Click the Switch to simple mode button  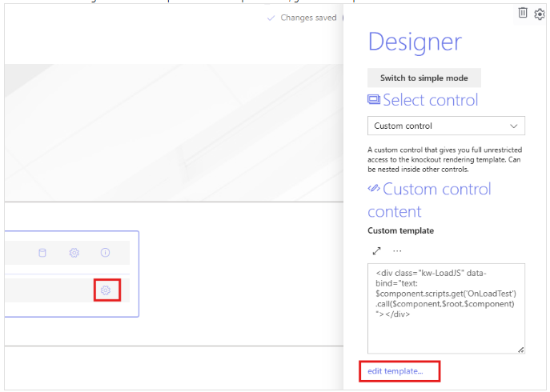(424, 78)
